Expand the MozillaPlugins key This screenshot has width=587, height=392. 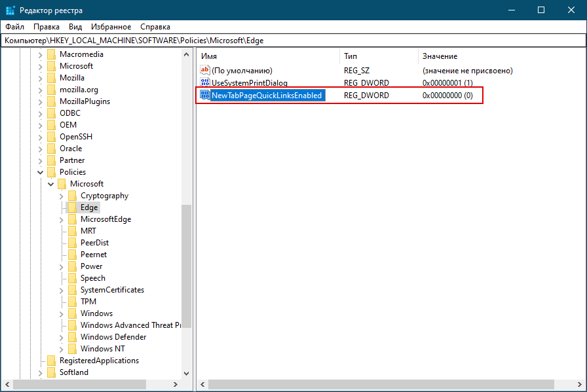coord(41,101)
